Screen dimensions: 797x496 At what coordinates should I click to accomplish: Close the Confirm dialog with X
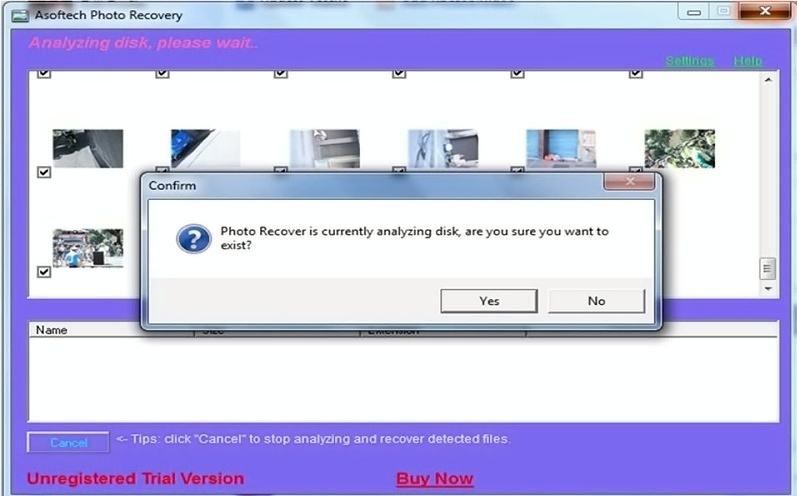click(629, 181)
